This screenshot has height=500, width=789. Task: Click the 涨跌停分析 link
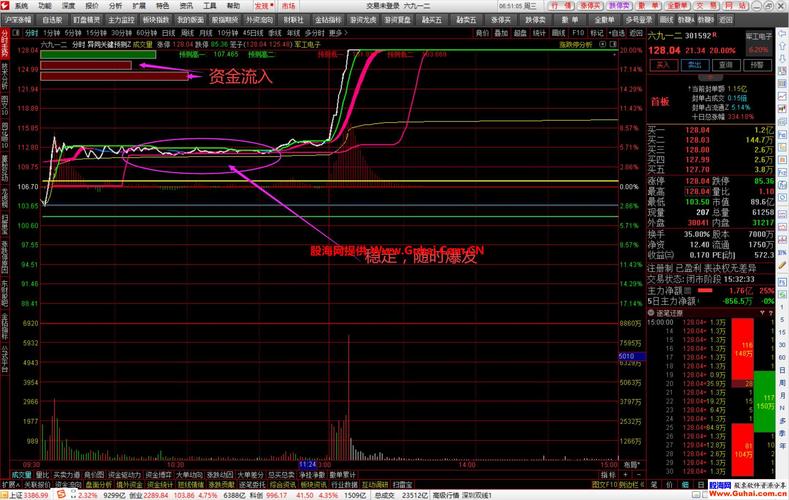click(x=576, y=44)
